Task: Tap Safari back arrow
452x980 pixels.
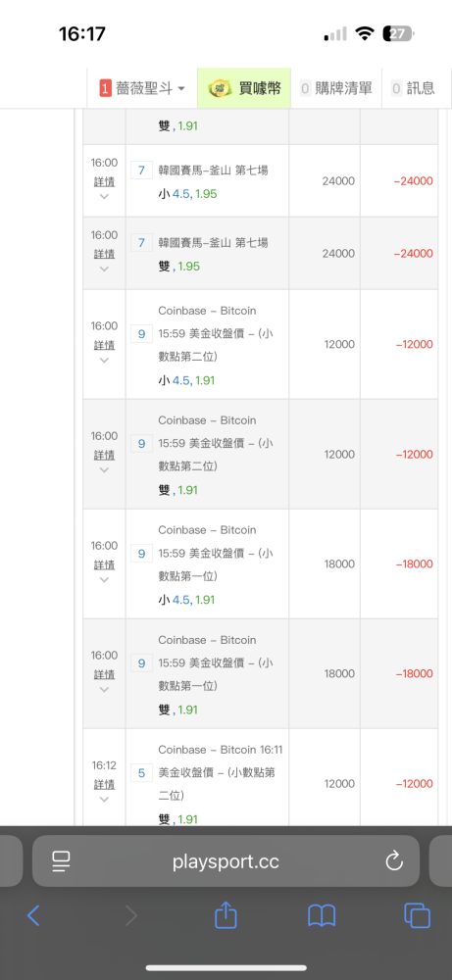Action: click(x=33, y=916)
